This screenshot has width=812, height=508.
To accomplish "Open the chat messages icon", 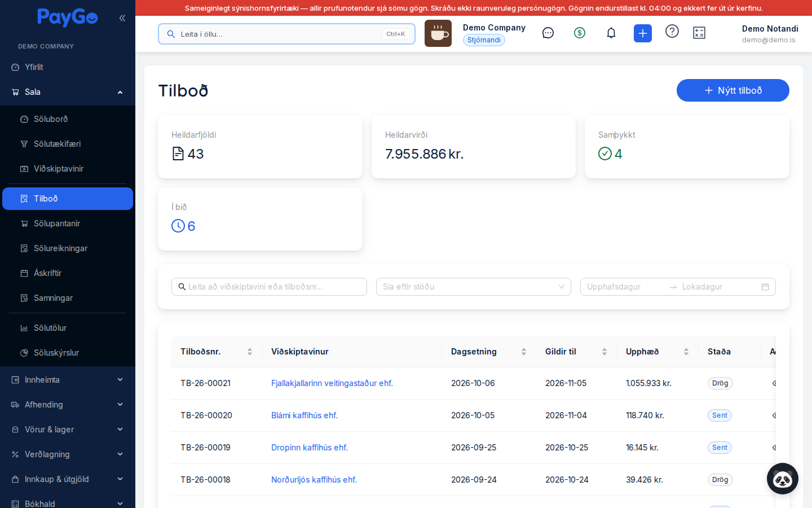I will coord(548,33).
